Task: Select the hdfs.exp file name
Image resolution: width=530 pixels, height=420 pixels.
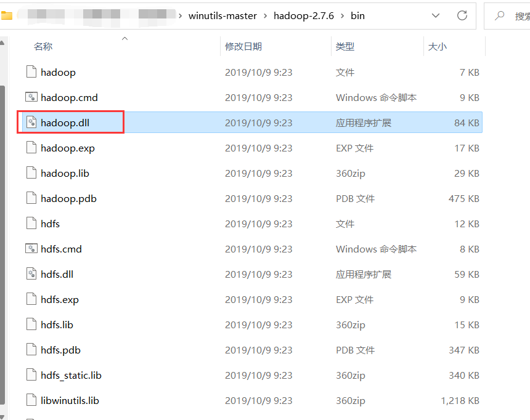Action: [60, 299]
